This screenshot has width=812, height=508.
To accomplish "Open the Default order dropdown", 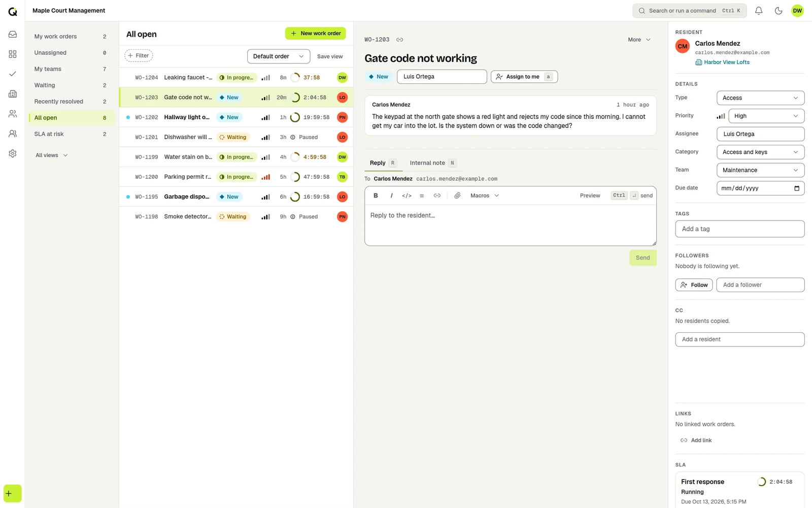I will click(279, 56).
